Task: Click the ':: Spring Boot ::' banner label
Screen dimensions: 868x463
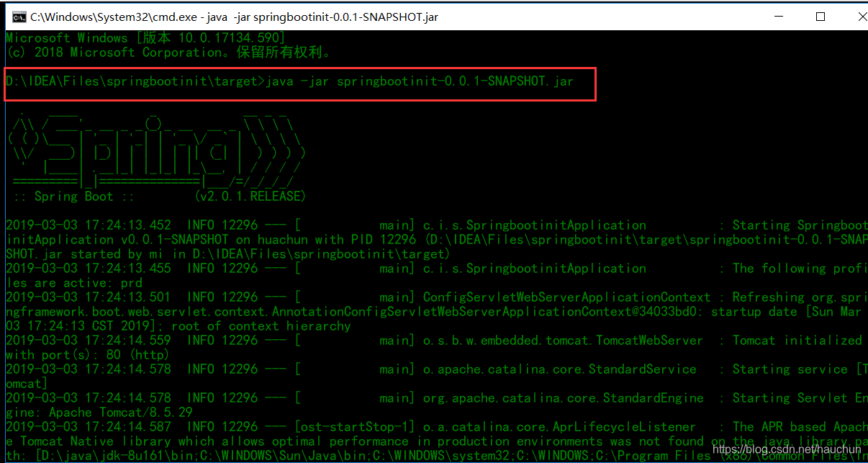Action: pyautogui.click(x=74, y=196)
